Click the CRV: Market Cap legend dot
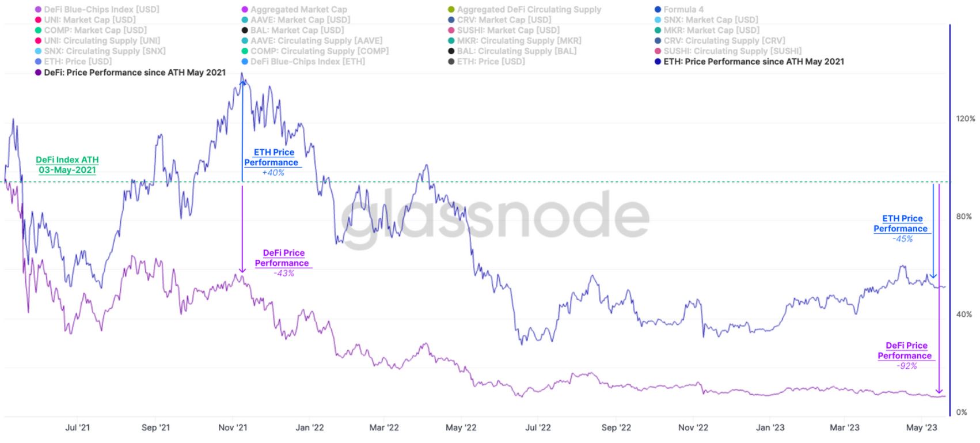The width and height of the screenshot is (980, 443). point(451,20)
